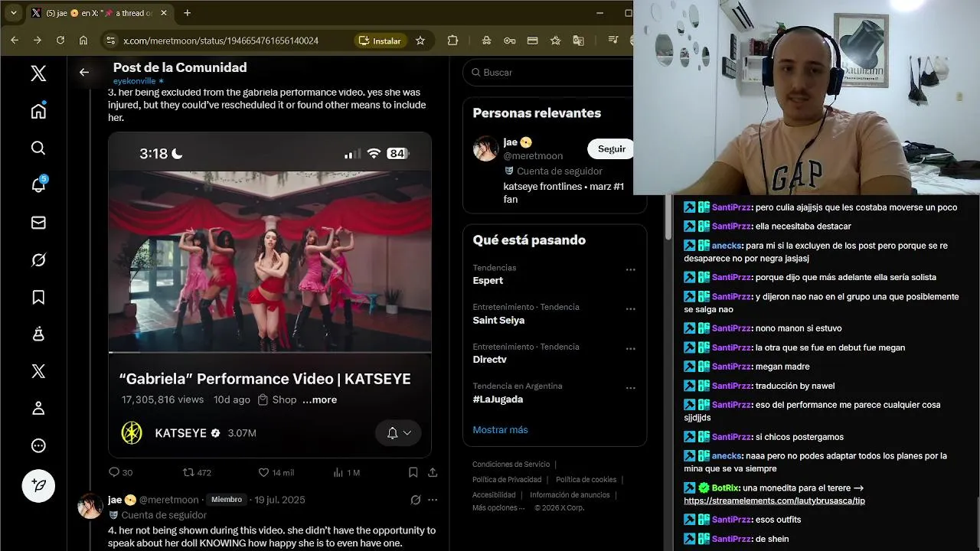The width and height of the screenshot is (980, 551).
Task: Click Mostrar más under trends
Action: coord(500,429)
